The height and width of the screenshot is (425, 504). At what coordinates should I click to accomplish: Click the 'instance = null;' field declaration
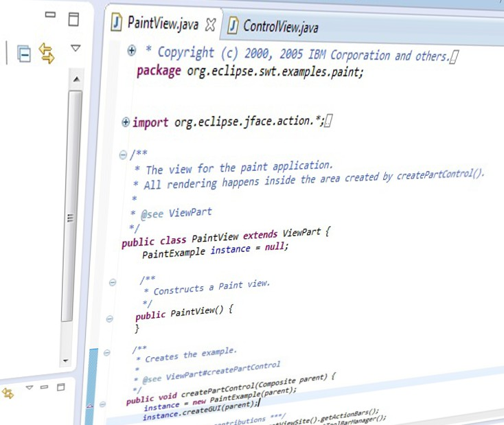(249, 248)
